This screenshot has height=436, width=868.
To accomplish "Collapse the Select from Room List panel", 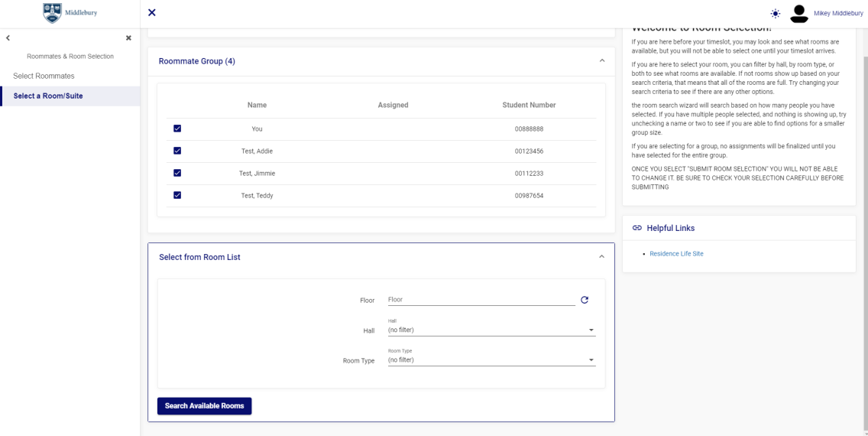I will 601,257.
